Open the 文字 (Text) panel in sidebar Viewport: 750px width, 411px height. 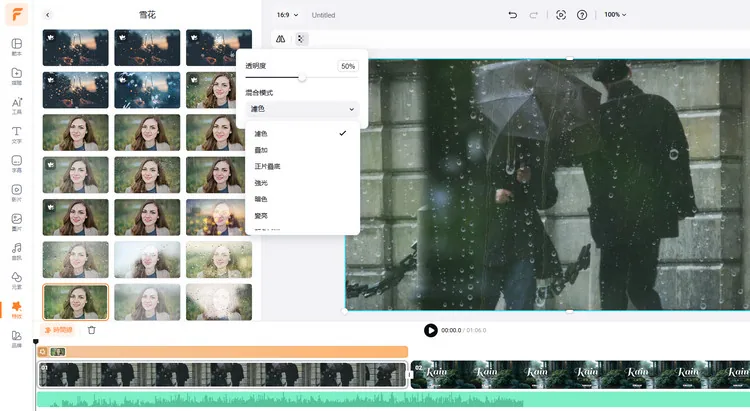[x=17, y=134]
